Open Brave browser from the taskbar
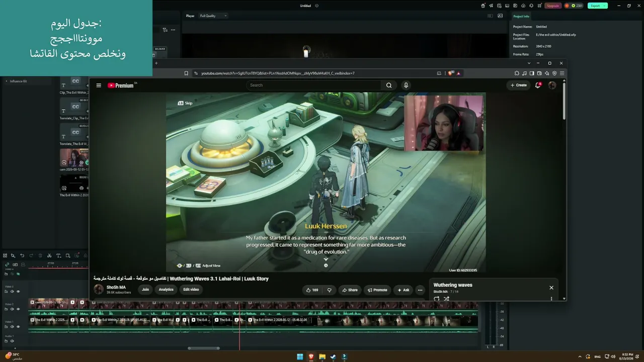This screenshot has height=362, width=644. 311,357
